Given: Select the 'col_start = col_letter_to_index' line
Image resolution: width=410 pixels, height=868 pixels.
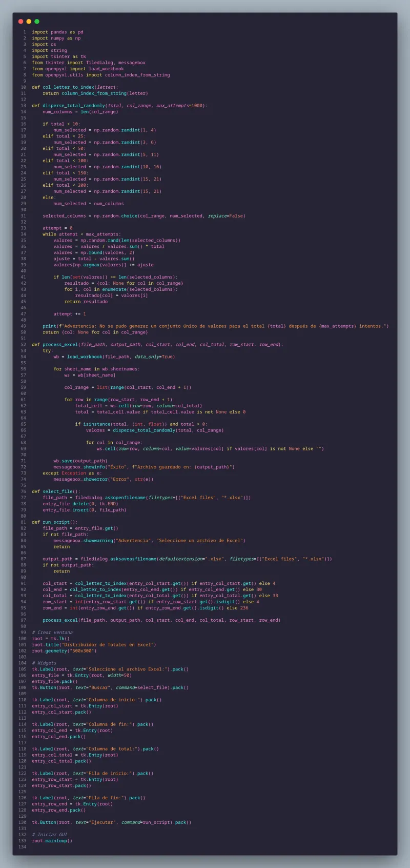Looking at the screenshot, I should (159, 584).
